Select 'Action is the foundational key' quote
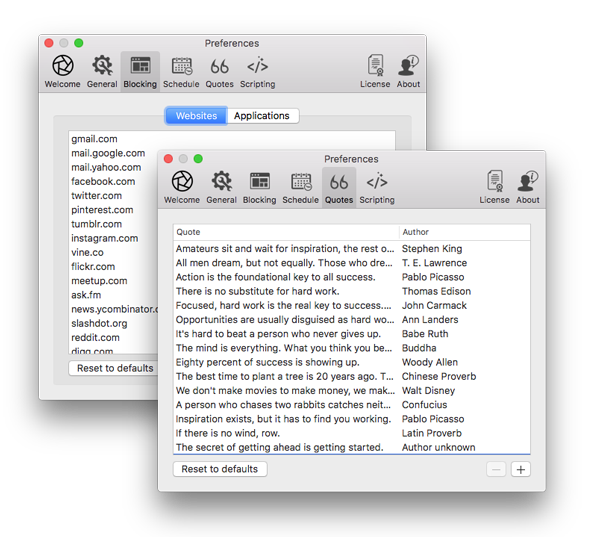The image size is (600, 537). (x=352, y=277)
